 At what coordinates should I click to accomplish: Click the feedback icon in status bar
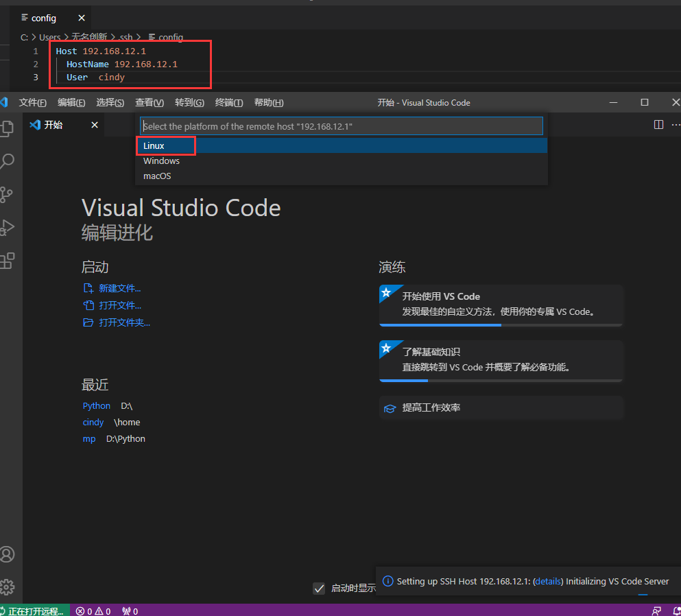(656, 611)
